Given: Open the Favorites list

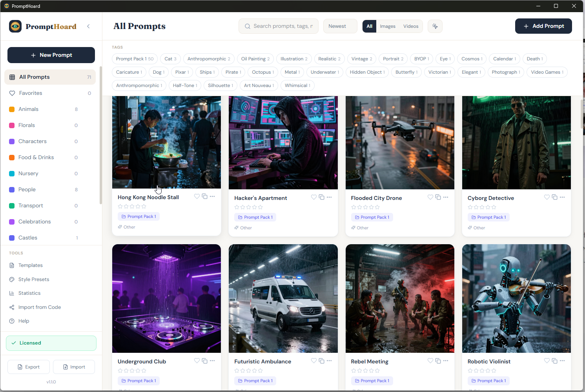Looking at the screenshot, I should click(x=50, y=93).
